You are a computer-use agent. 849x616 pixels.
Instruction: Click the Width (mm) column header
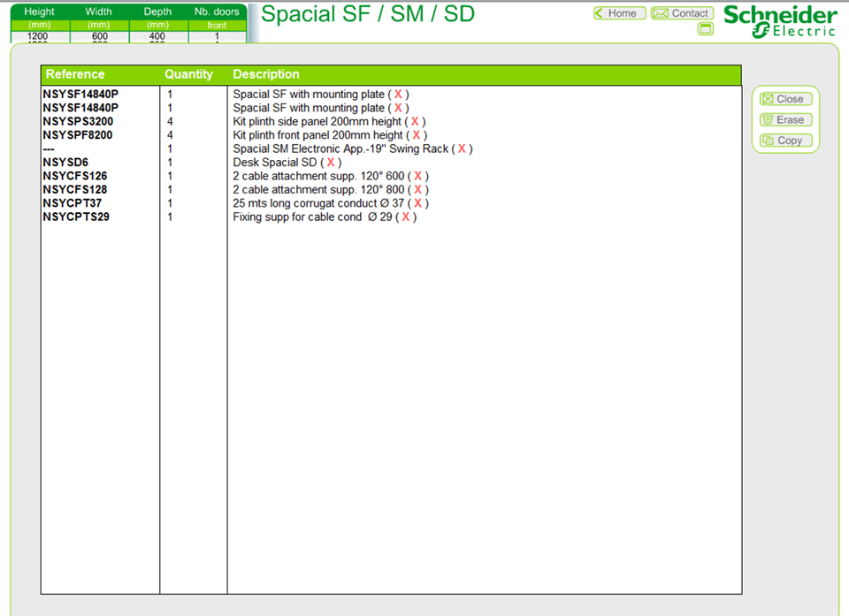(x=99, y=18)
